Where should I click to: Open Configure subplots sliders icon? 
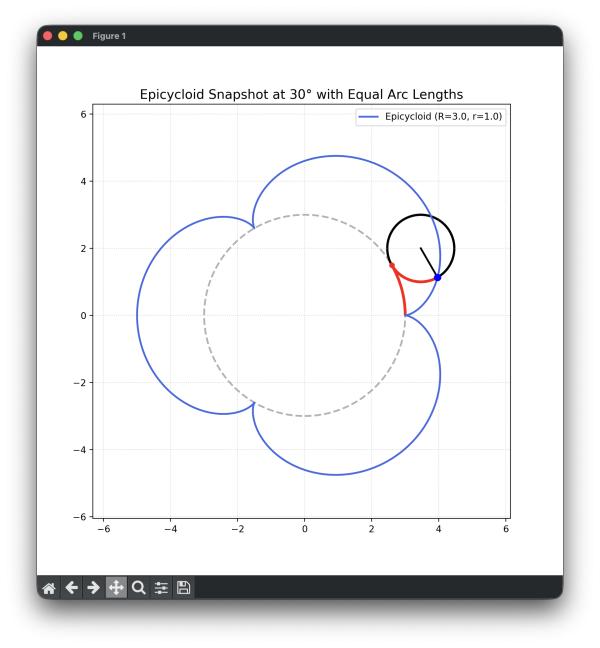161,588
